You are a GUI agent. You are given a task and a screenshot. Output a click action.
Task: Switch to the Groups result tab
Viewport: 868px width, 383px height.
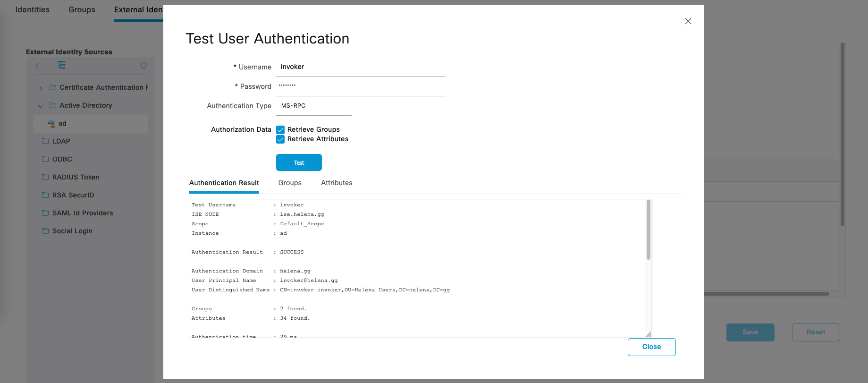[290, 183]
